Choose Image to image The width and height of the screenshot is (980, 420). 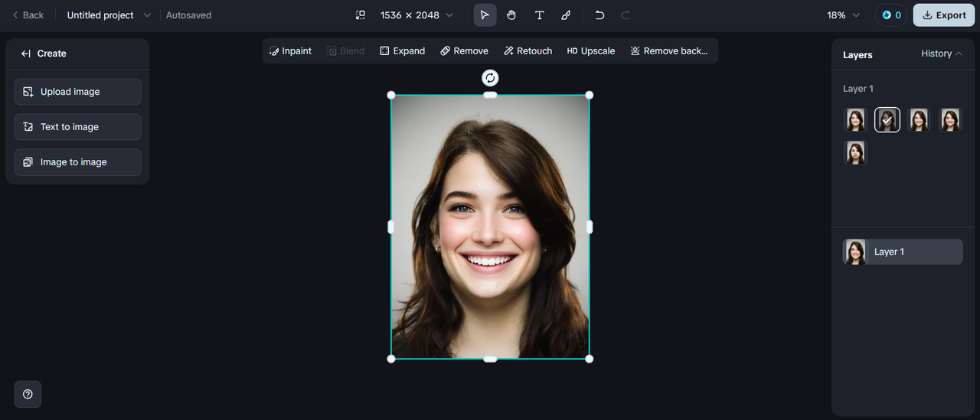(x=77, y=162)
